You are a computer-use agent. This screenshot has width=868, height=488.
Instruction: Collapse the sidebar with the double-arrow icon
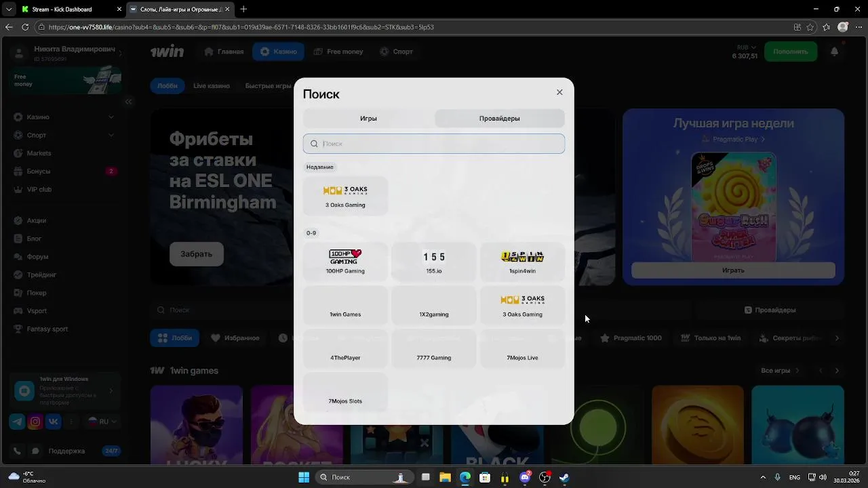(128, 102)
